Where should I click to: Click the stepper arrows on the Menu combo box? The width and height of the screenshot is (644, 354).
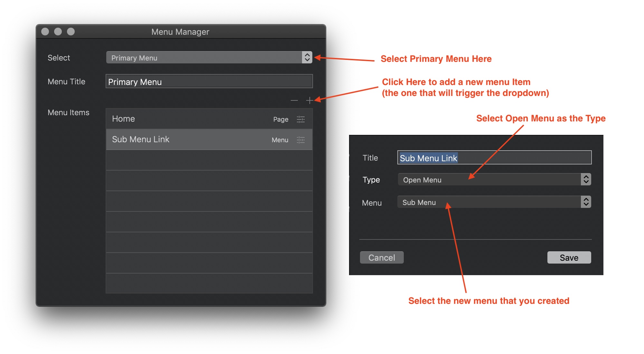[586, 202]
